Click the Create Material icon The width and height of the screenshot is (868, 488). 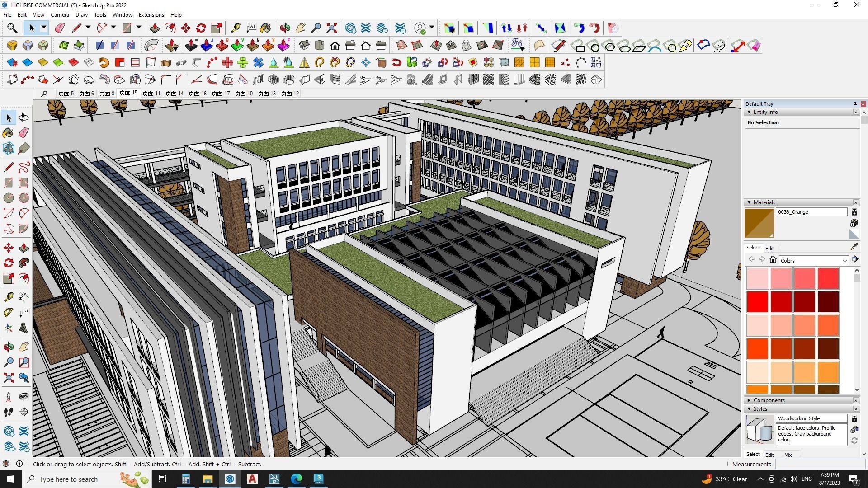[x=854, y=223]
